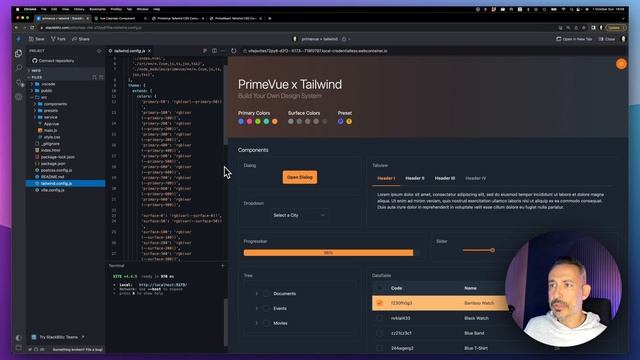
Task: Click Share in the StackBlitz toolbar
Action: pyautogui.click(x=80, y=39)
